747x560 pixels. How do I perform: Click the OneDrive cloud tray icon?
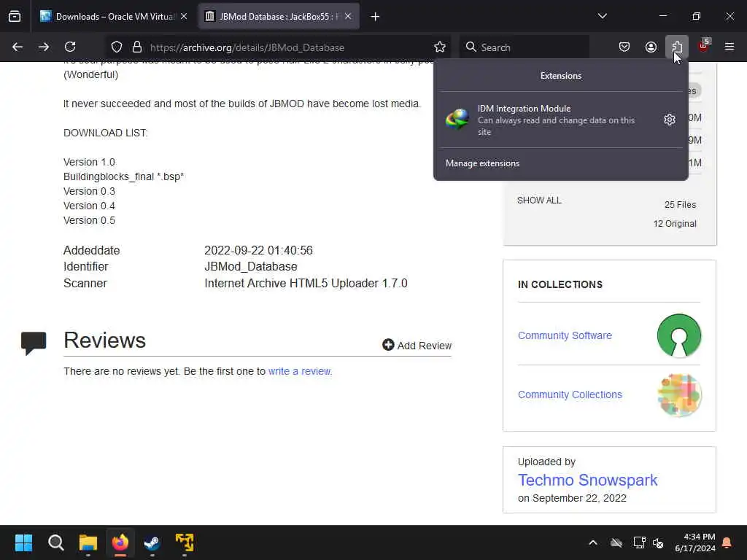coord(616,542)
